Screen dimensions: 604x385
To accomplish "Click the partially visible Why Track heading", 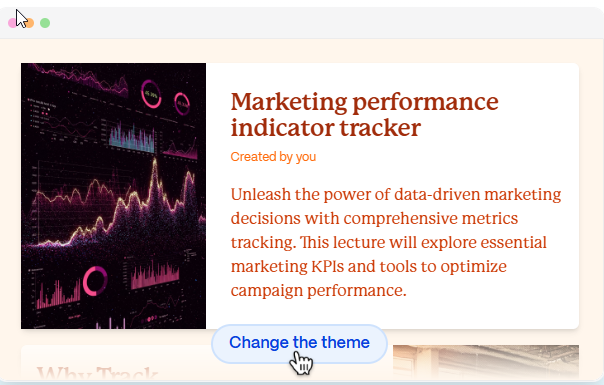I will [x=97, y=372].
